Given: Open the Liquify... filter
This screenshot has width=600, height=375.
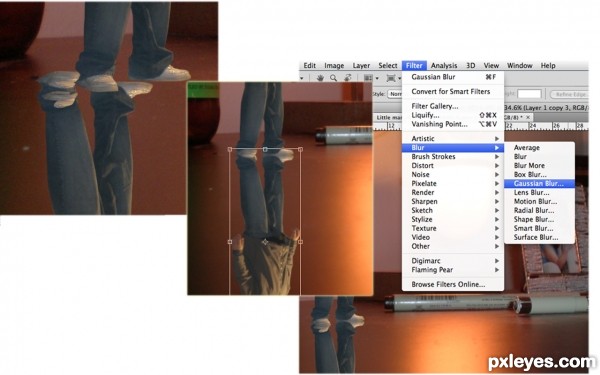Looking at the screenshot, I should point(453,115).
